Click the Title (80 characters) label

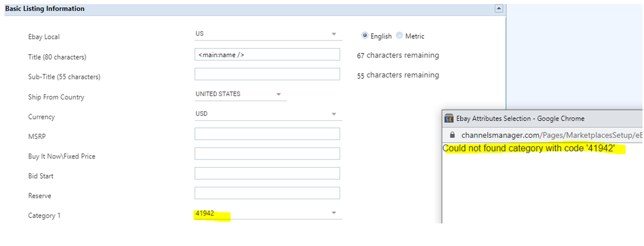tap(57, 57)
